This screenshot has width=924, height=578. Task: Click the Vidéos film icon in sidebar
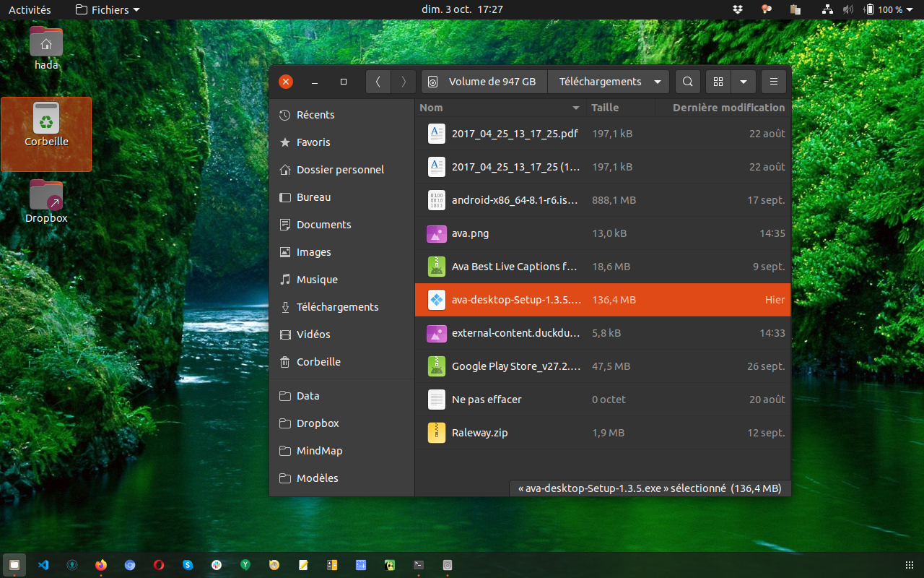coord(284,335)
